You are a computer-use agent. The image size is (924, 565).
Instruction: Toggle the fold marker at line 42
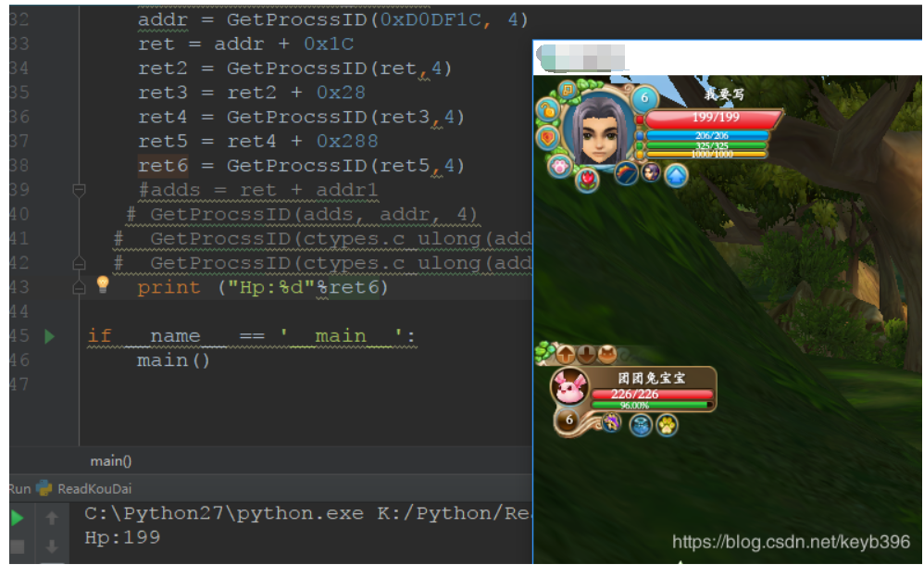click(x=79, y=263)
